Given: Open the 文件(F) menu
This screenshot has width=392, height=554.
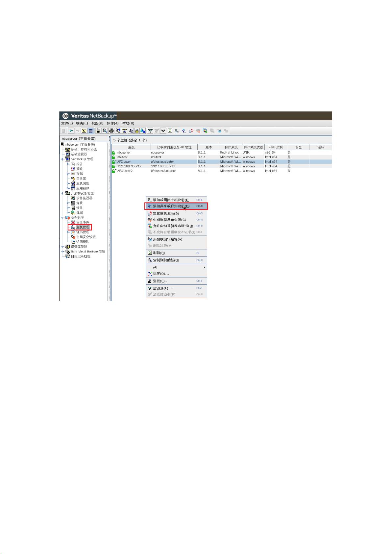Looking at the screenshot, I should click(x=67, y=123).
